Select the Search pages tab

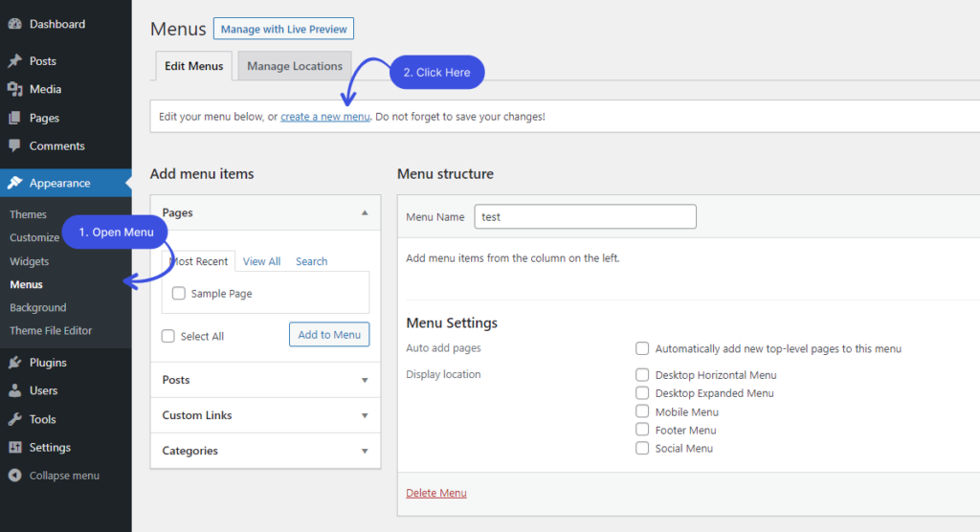(x=311, y=261)
